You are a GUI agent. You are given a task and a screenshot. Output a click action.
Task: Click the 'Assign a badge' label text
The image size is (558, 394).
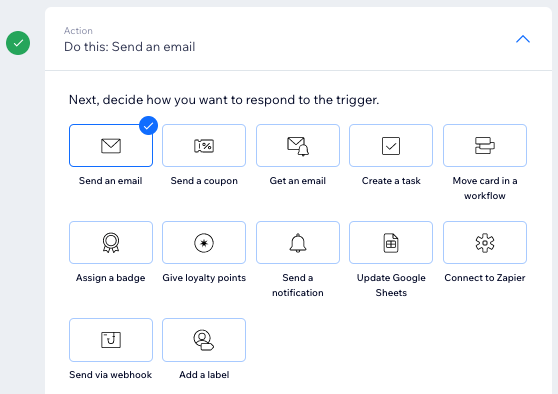coord(111,278)
